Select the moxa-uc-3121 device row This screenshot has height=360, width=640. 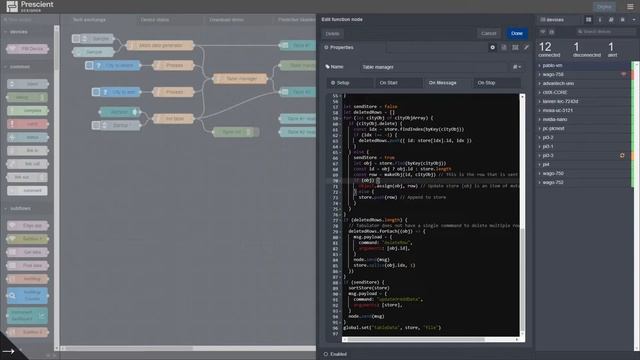coord(584,110)
